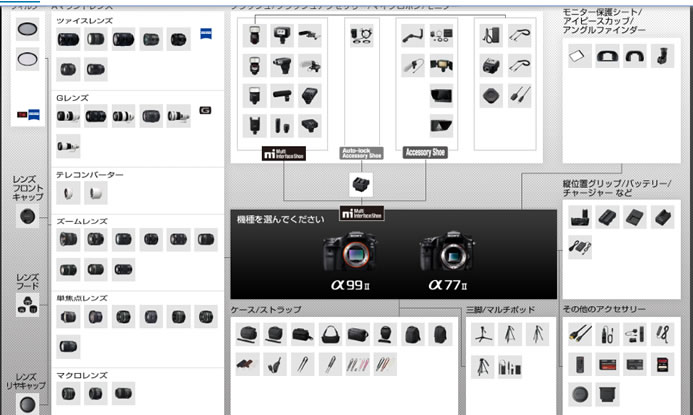Open the shotgun microphone icon in the flash group
This screenshot has width=693, height=415.
click(282, 96)
